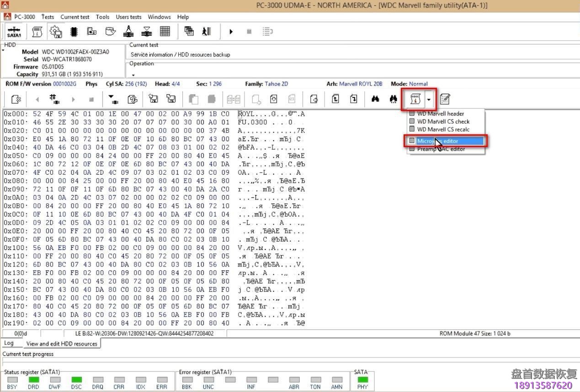Viewport: 580px width, 392px height.
Task: Expand the script dropdown arrow
Action: tap(429, 99)
